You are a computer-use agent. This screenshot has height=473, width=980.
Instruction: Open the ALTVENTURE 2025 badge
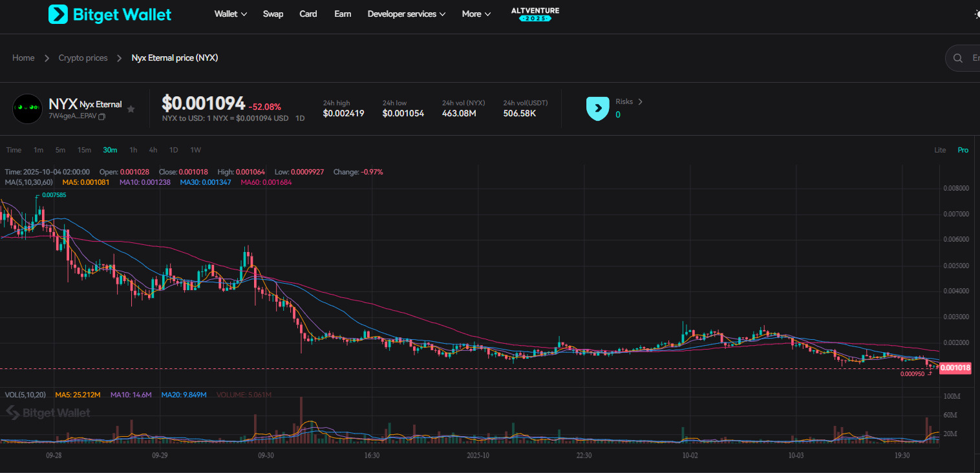535,14
